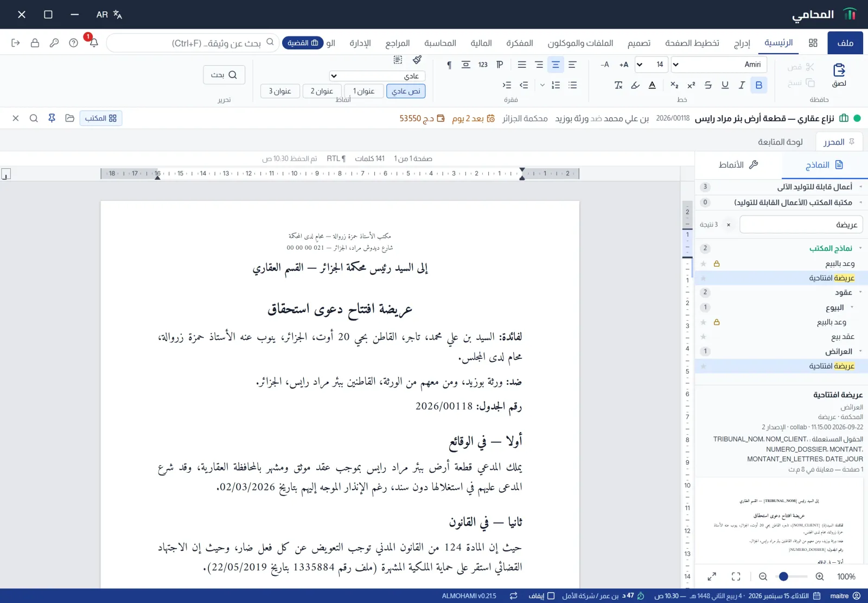
Task: Toggle Italic formatting
Action: point(742,85)
